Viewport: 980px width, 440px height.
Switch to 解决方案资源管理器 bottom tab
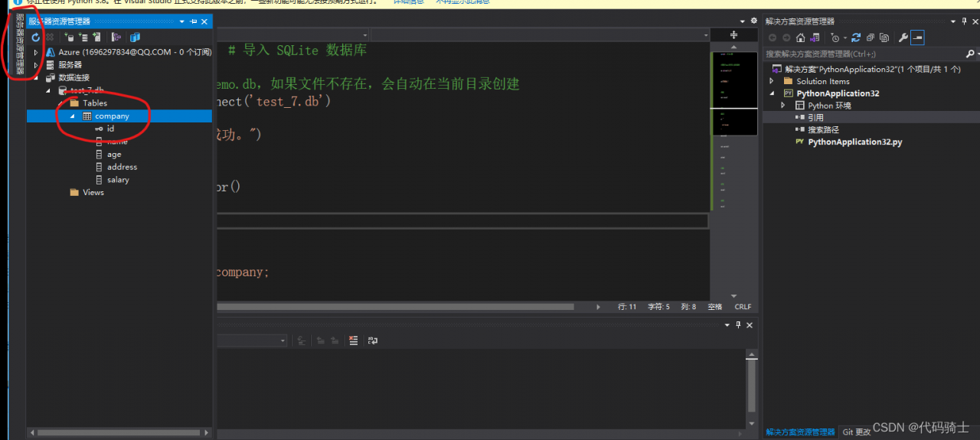click(800, 432)
